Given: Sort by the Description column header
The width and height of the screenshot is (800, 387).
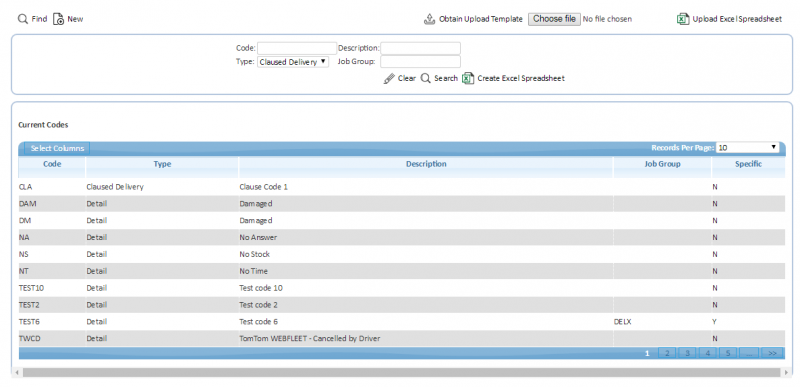Looking at the screenshot, I should pos(426,164).
